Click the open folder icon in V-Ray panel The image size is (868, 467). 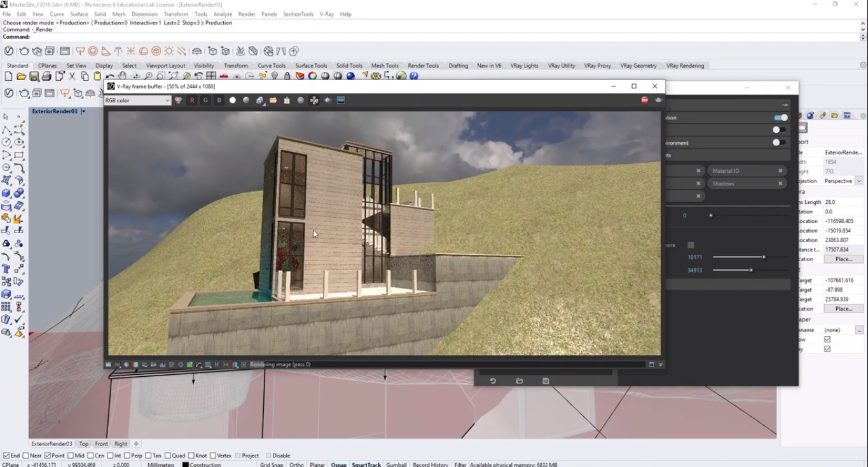520,381
